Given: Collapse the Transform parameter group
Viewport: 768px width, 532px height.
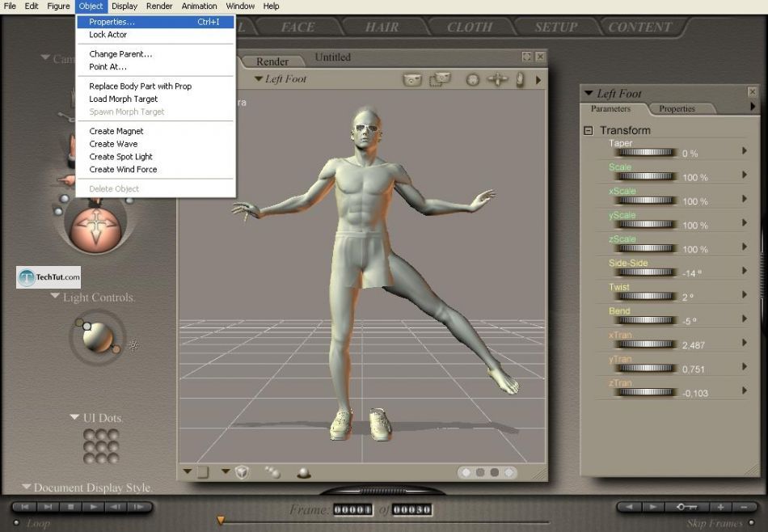Looking at the screenshot, I should (589, 130).
